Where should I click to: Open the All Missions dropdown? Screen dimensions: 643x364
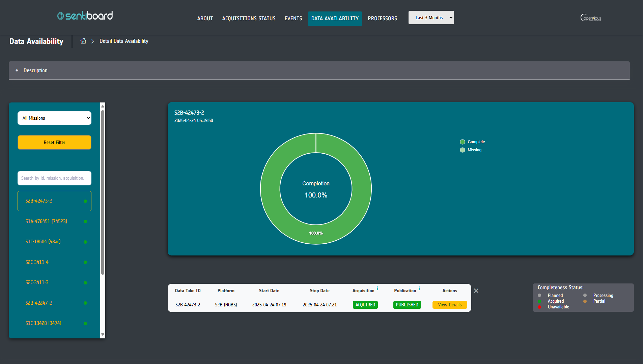(54, 118)
